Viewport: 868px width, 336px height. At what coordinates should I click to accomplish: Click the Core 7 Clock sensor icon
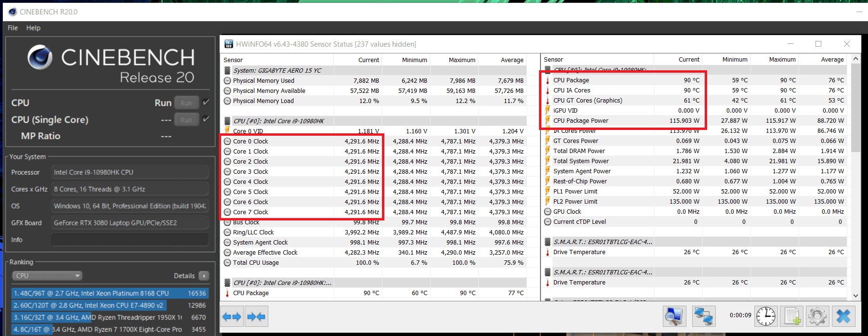tap(227, 212)
